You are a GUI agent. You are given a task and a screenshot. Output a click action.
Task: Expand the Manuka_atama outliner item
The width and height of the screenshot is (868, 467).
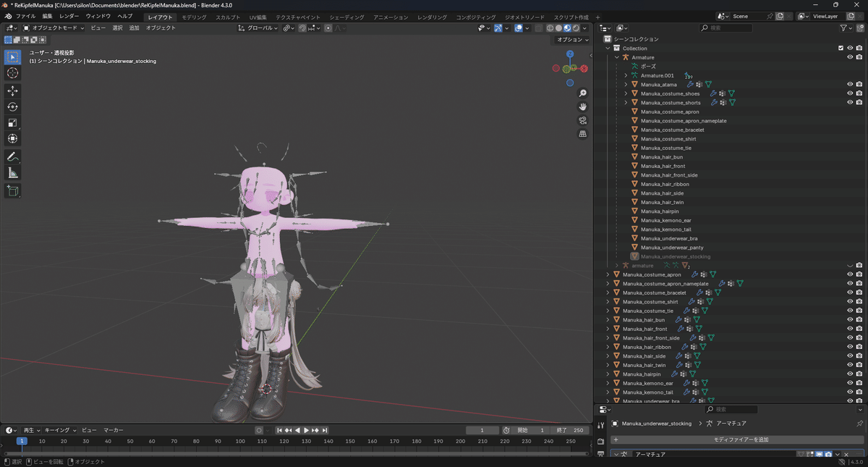click(x=625, y=84)
